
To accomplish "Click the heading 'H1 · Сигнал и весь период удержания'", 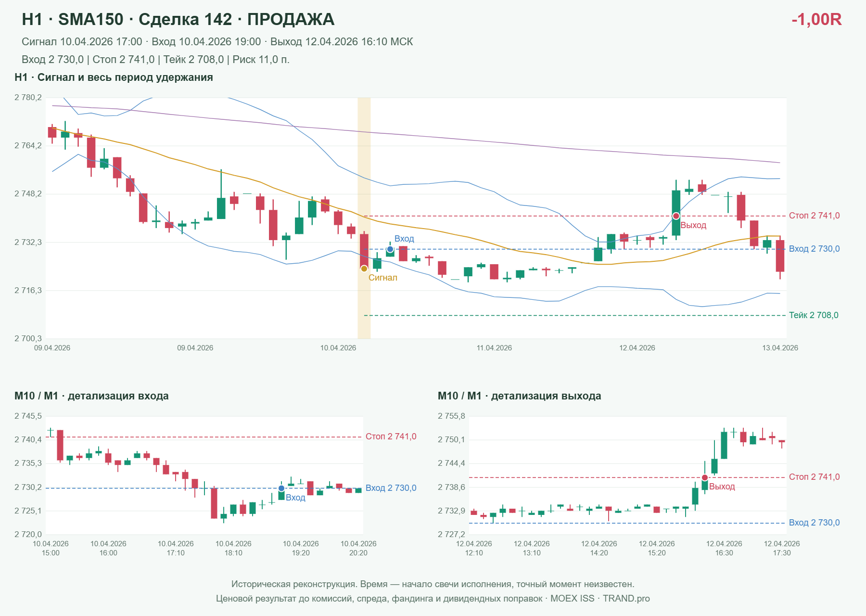I will pyautogui.click(x=114, y=77).
